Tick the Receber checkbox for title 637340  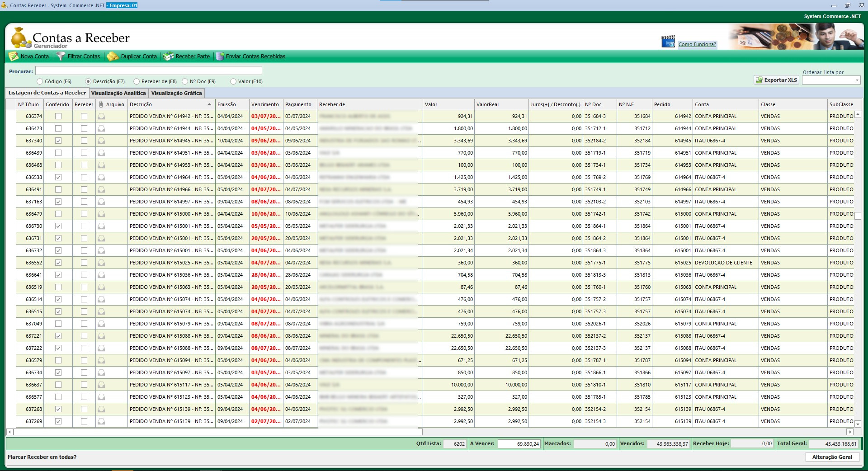[84, 141]
